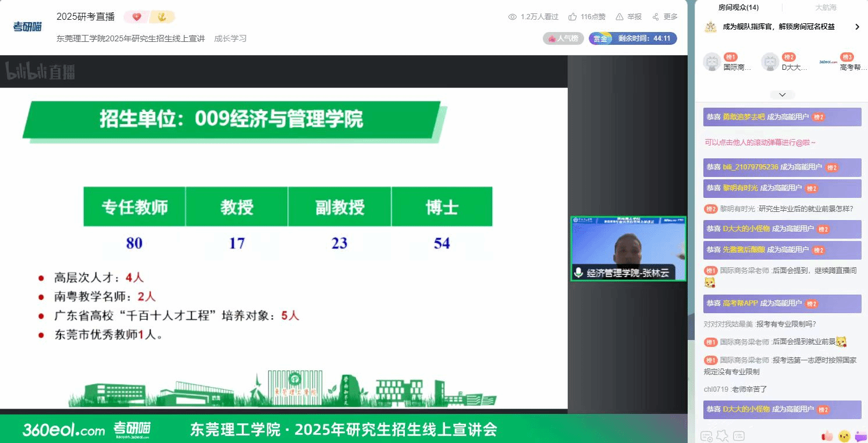The height and width of the screenshot is (443, 868).
Task: Open the danmaku settings gear icon
Action: pyautogui.click(x=706, y=435)
